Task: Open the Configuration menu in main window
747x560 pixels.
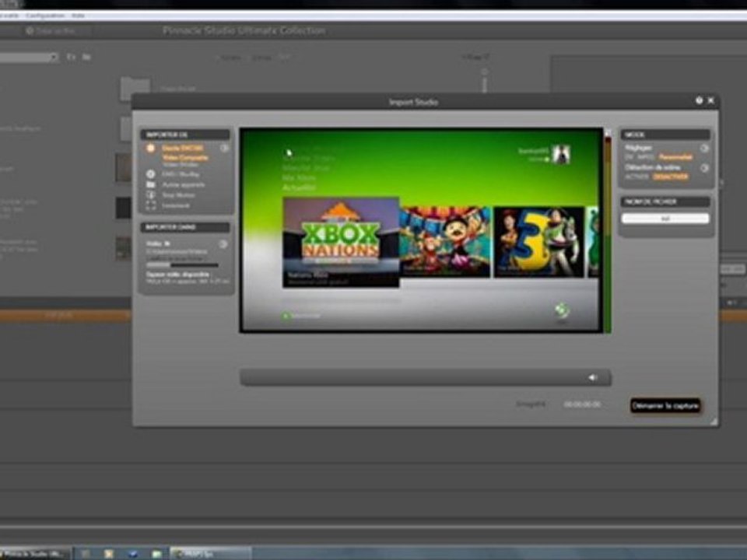Action: click(x=45, y=16)
